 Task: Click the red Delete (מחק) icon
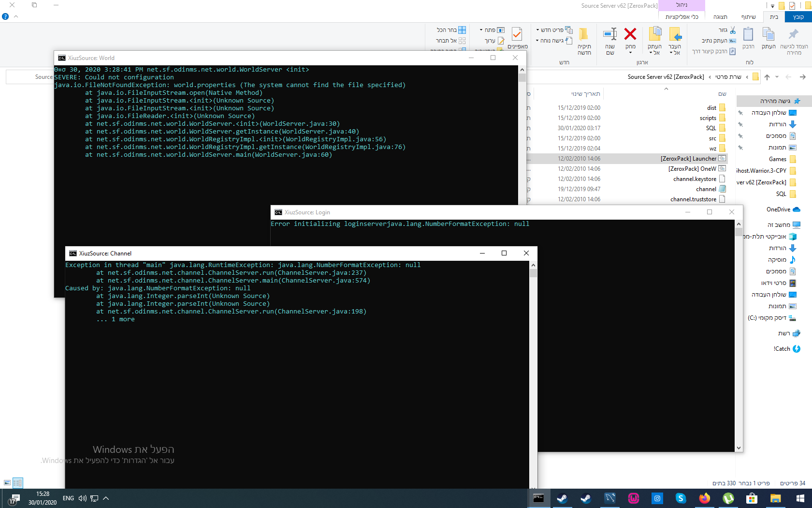[x=630, y=34]
